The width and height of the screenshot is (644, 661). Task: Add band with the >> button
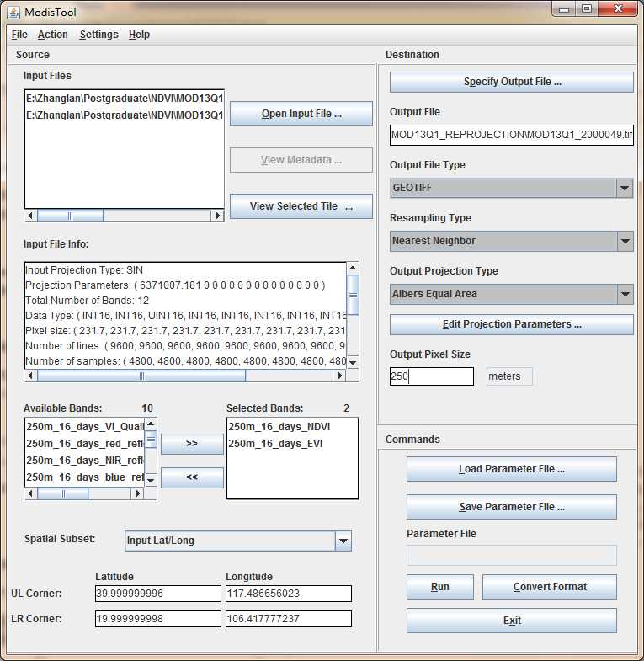pyautogui.click(x=192, y=444)
